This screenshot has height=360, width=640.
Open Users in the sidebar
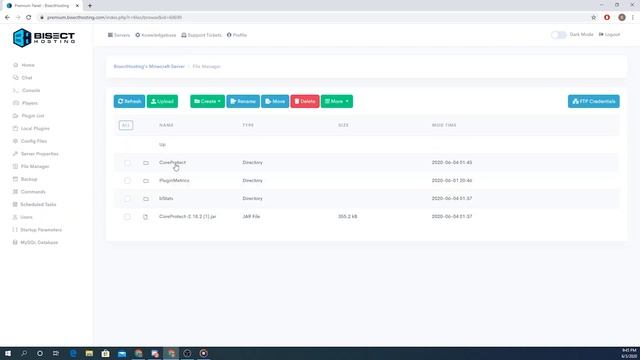pos(22,217)
